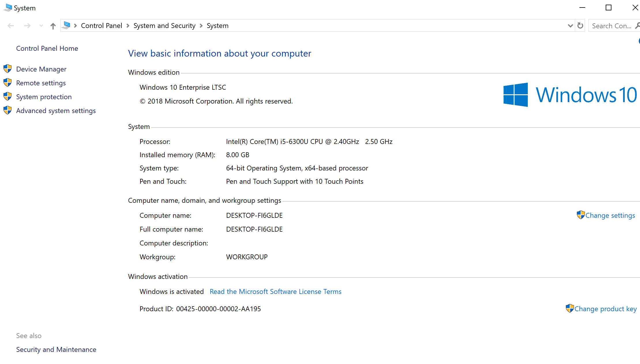Click the Up arrow navigation icon
The height and width of the screenshot is (364, 640).
click(x=53, y=26)
